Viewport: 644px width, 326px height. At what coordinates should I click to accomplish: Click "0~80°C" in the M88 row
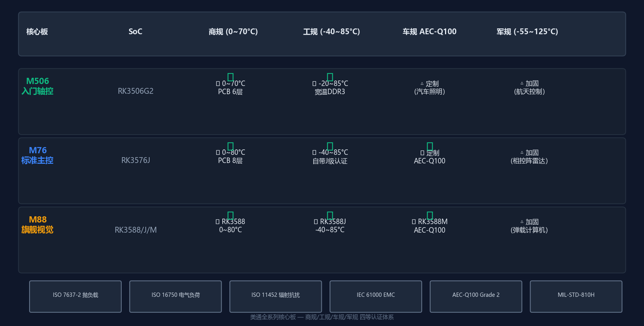[x=230, y=230]
